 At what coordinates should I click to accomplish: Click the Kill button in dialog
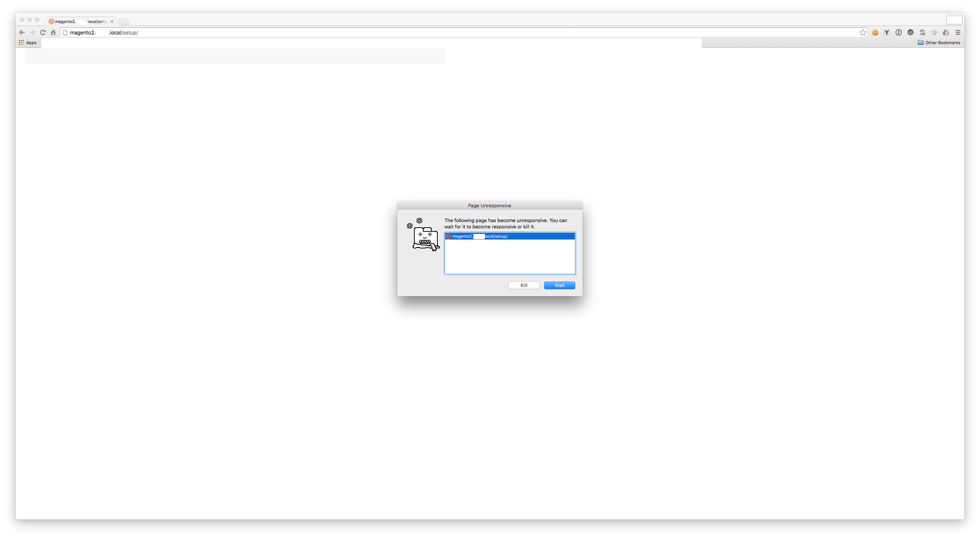[x=524, y=284]
